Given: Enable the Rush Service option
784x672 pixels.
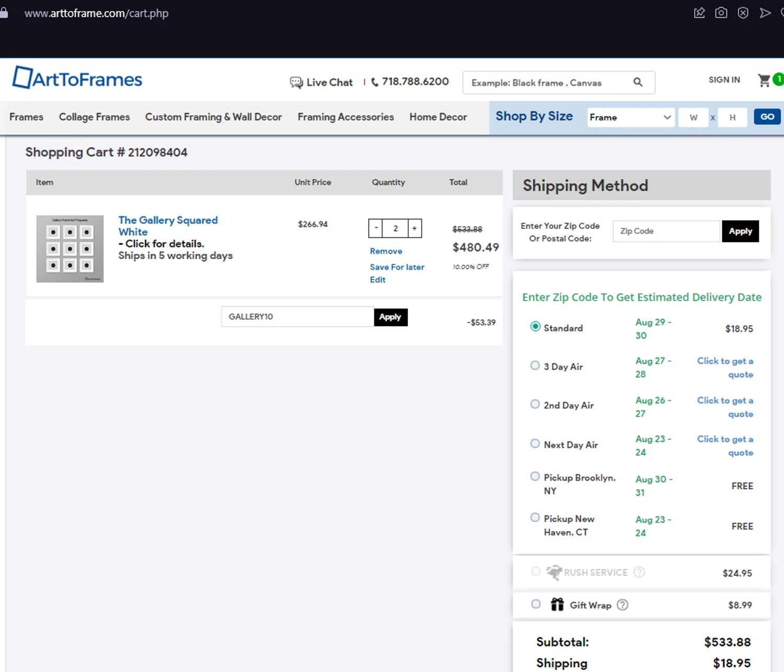Looking at the screenshot, I should point(536,571).
